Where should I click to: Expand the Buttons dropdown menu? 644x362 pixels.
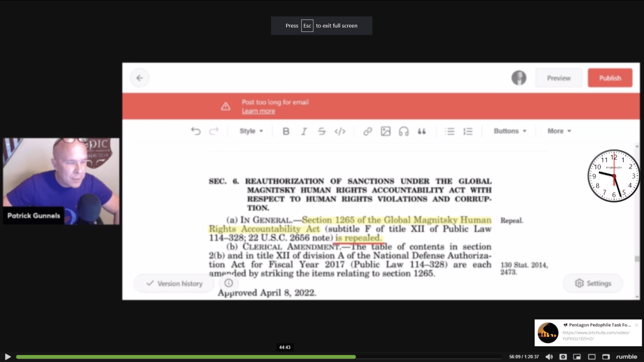(510, 131)
